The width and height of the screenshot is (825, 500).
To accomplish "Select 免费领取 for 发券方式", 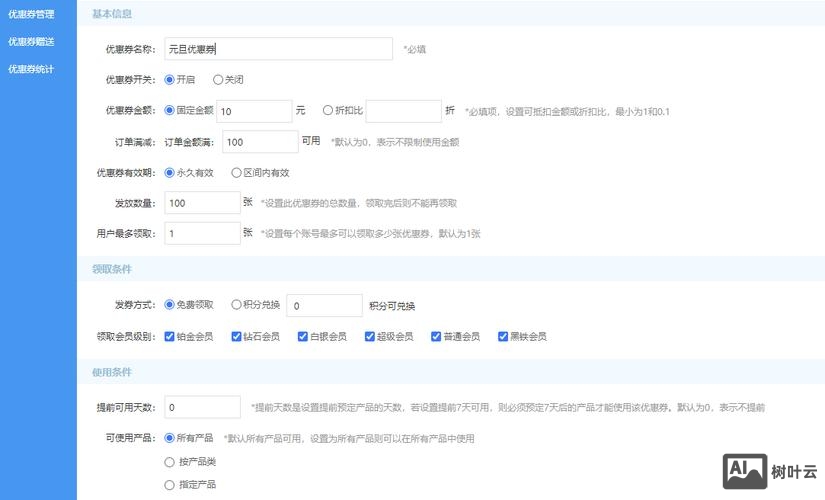I will coord(169,304).
